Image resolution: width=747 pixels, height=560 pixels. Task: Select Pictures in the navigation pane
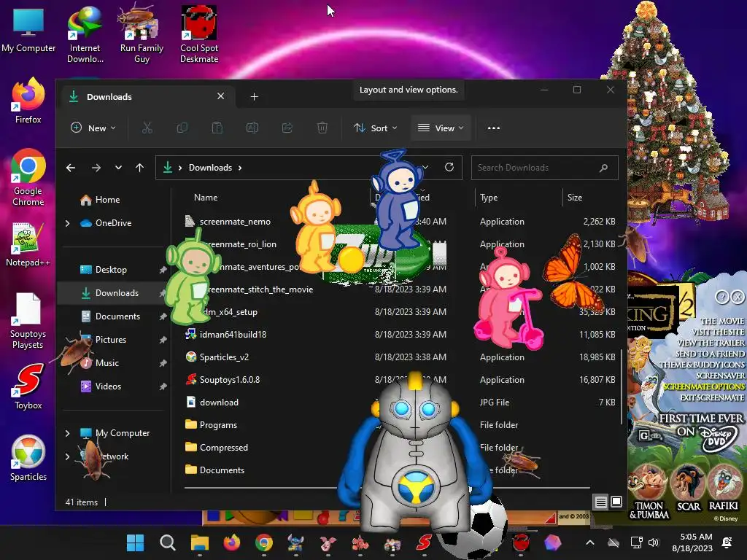coord(111,340)
